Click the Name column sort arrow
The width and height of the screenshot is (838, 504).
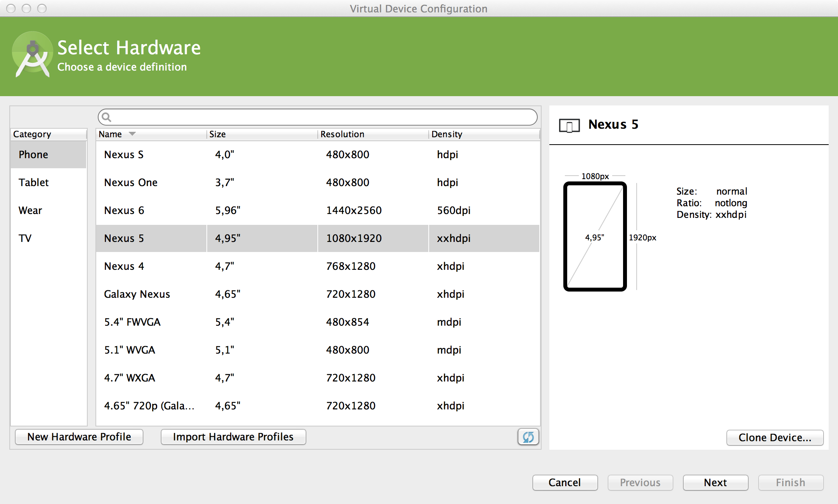click(x=132, y=134)
